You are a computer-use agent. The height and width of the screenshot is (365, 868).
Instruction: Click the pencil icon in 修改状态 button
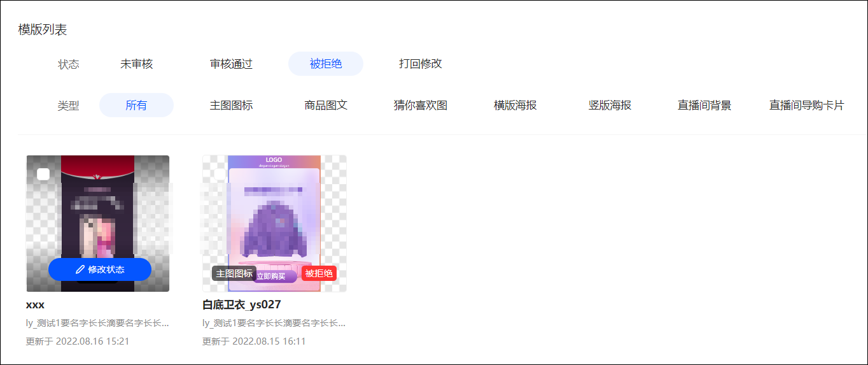click(x=80, y=269)
